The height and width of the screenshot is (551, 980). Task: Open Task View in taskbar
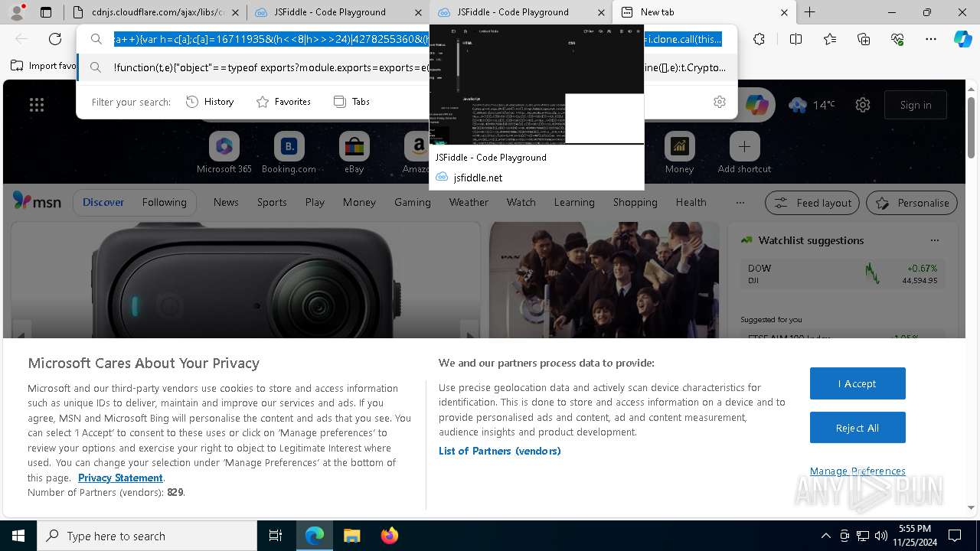point(276,536)
